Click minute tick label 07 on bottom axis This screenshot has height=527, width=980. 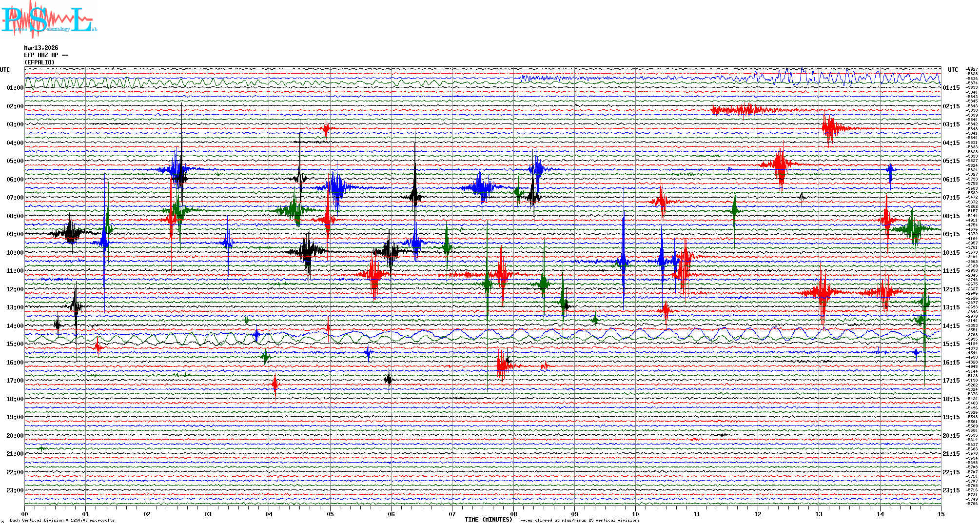(452, 514)
